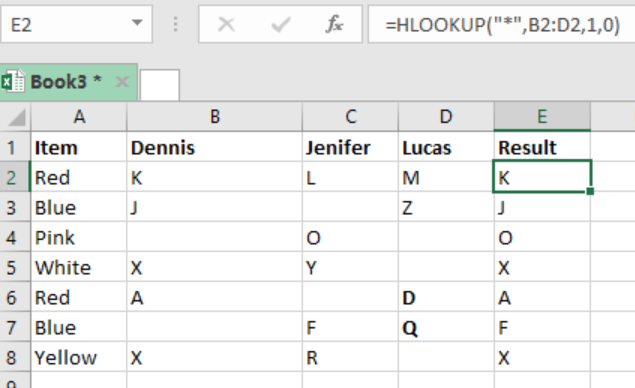Select cell C4 containing O

350,237
